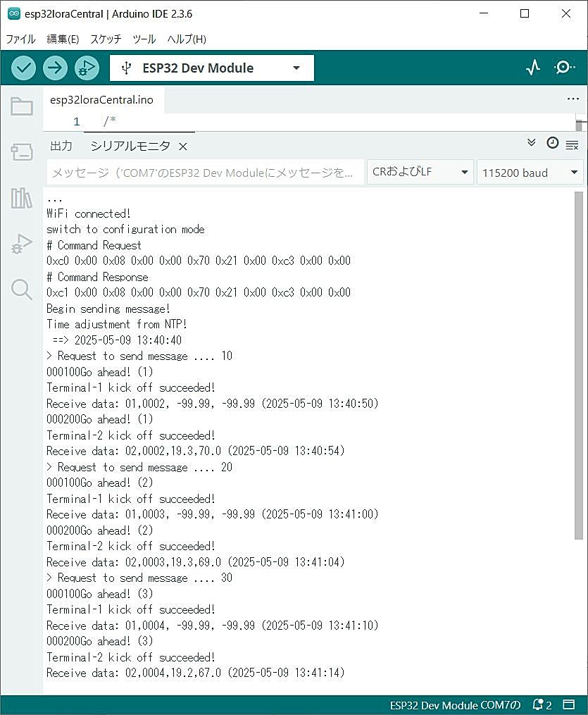
Task: Open the Debug sidebar panel icon
Action: point(21,244)
